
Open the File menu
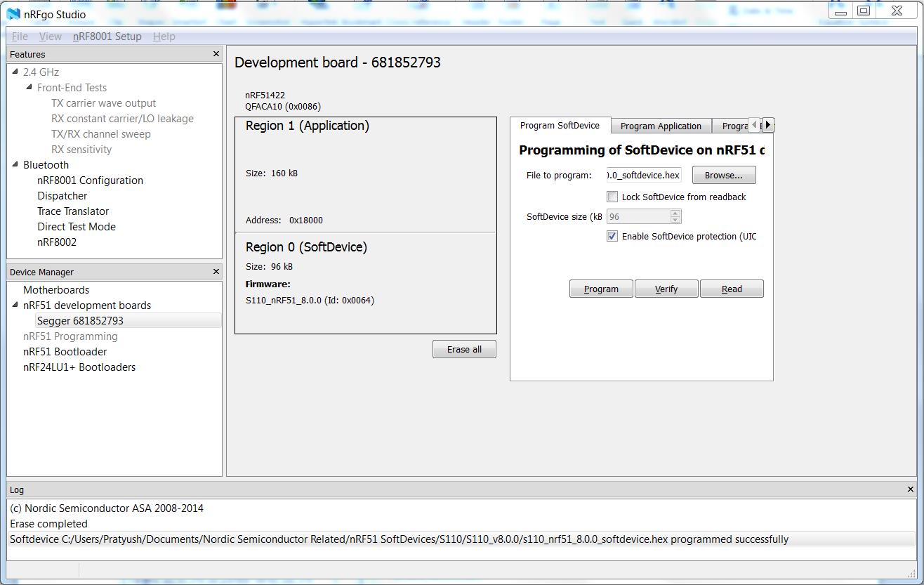pos(20,37)
